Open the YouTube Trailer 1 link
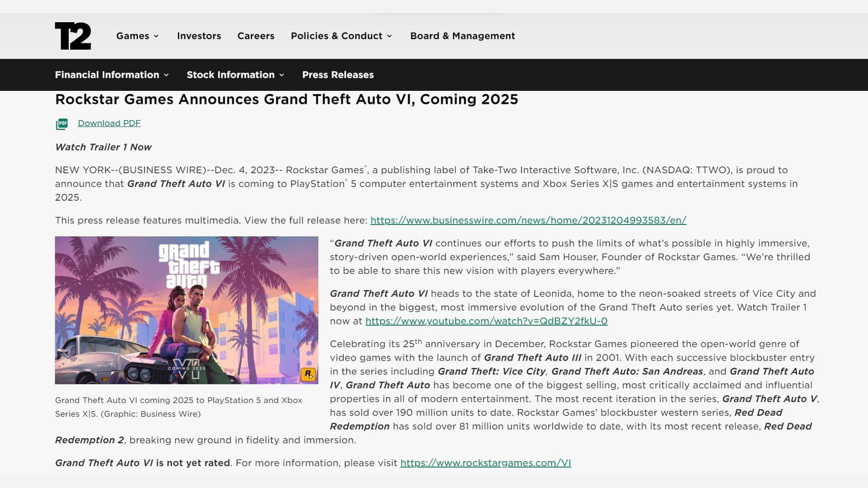The height and width of the screenshot is (488, 868). point(486,321)
